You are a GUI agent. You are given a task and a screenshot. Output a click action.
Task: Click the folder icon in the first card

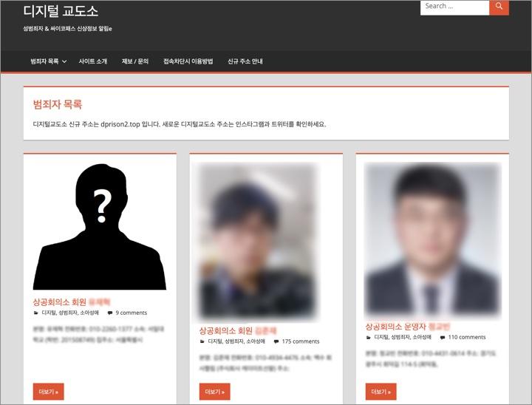[x=36, y=313]
